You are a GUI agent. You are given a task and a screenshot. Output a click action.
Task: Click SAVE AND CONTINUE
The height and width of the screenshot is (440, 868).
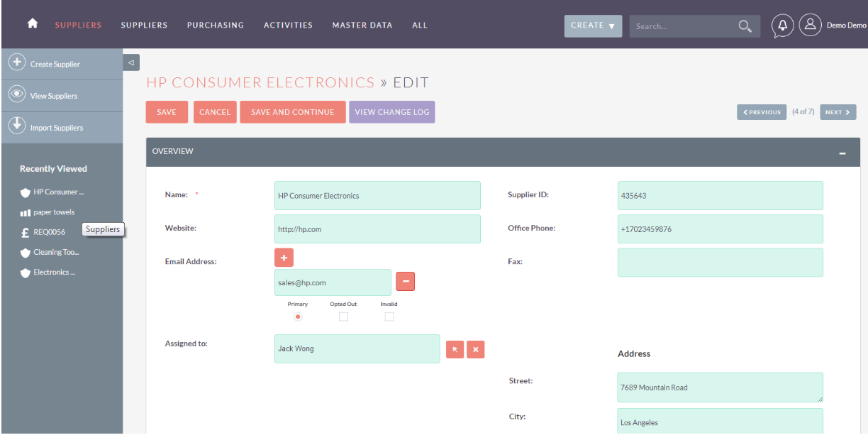point(292,112)
